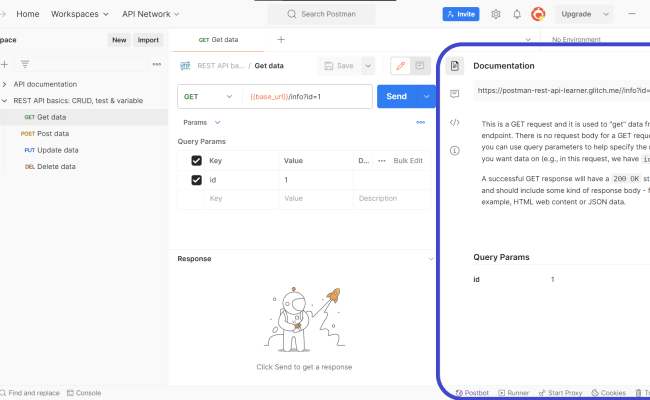Open the Params section dropdown
The width and height of the screenshot is (650, 400).
(x=202, y=123)
